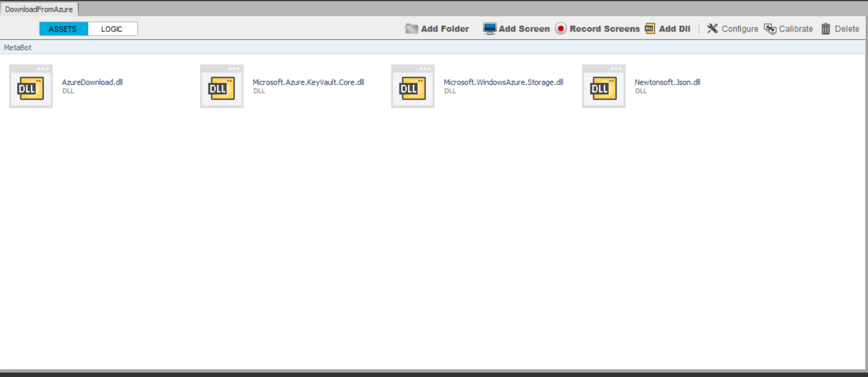868x377 pixels.
Task: Click the Microsoft.WindowsAzure.Storage.dll file name
Action: pyautogui.click(x=503, y=82)
